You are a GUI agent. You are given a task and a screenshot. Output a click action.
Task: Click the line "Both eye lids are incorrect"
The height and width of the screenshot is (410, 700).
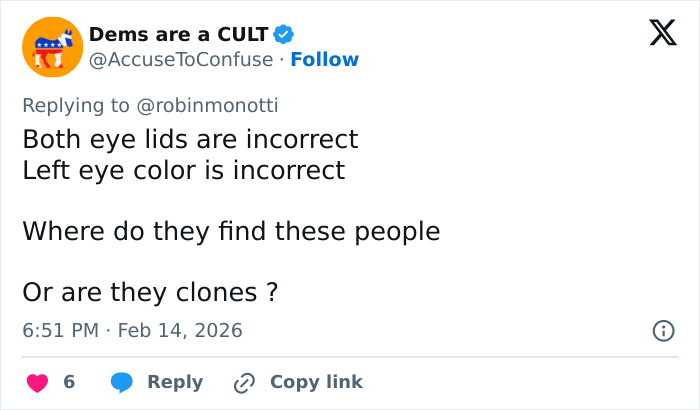190,138
